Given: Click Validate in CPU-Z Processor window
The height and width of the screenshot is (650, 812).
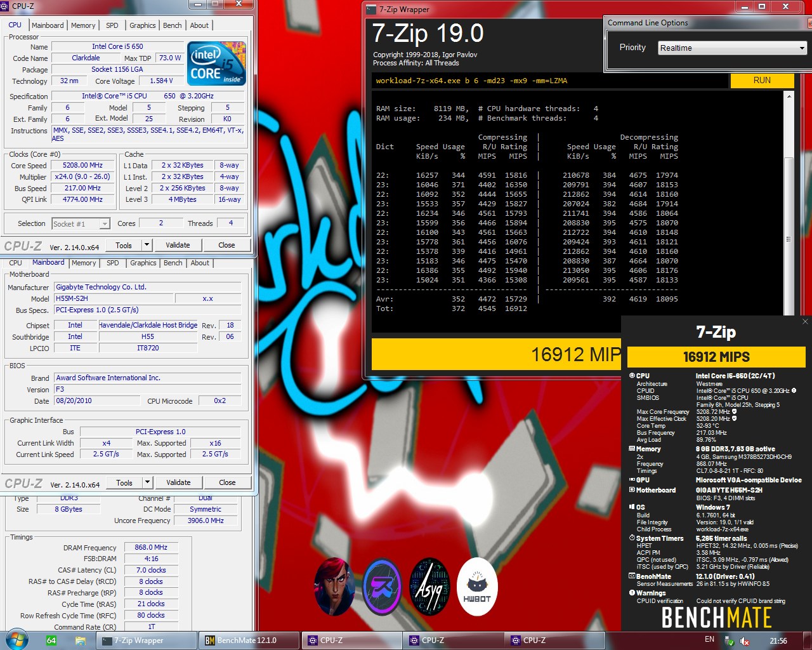Looking at the screenshot, I should pyautogui.click(x=178, y=245).
